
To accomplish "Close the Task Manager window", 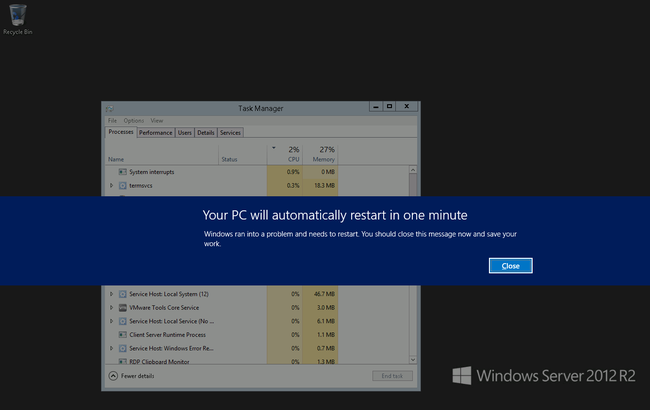I will click(x=407, y=107).
